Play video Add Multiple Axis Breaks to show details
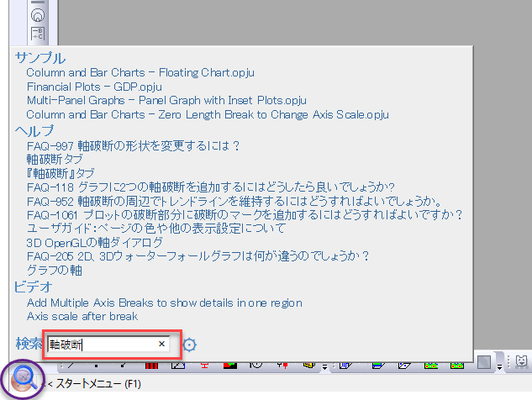This screenshot has height=400, width=532. [x=165, y=303]
